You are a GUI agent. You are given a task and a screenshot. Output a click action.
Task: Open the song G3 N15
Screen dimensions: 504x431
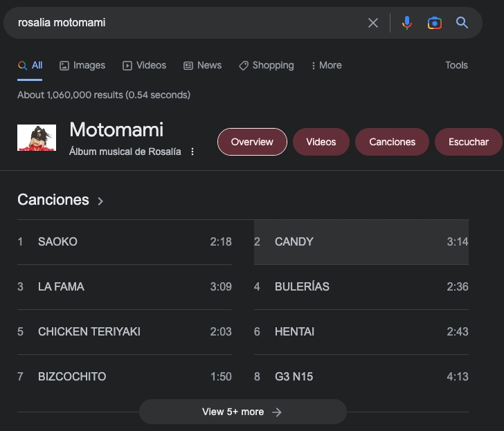pyautogui.click(x=361, y=377)
